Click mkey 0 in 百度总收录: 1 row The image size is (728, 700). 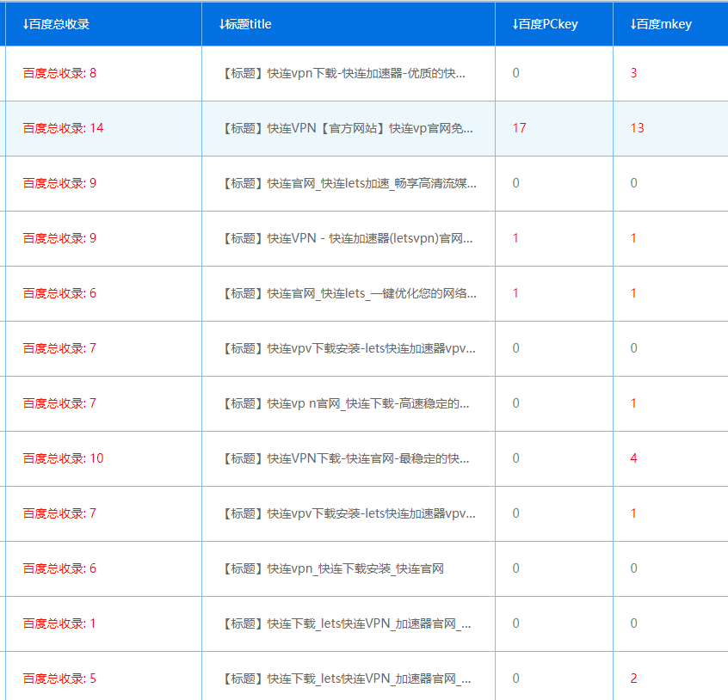(633, 624)
